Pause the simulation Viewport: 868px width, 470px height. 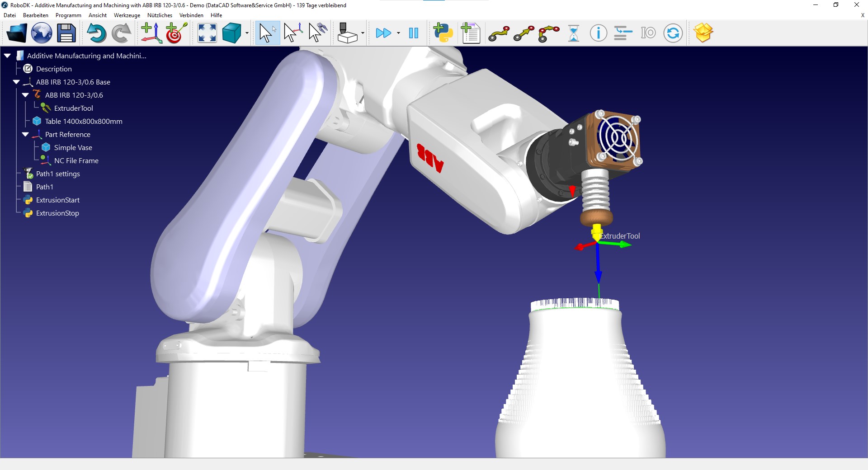[413, 33]
